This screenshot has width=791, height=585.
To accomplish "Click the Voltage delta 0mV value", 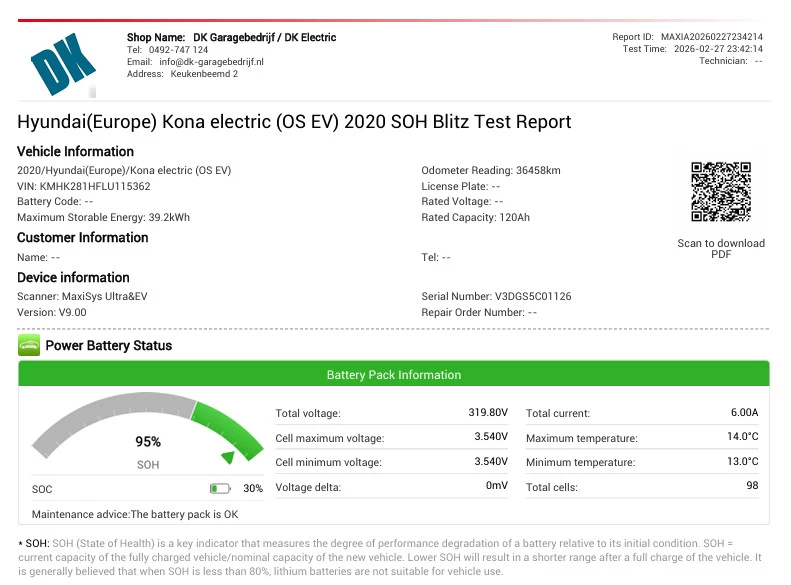I will [496, 486].
